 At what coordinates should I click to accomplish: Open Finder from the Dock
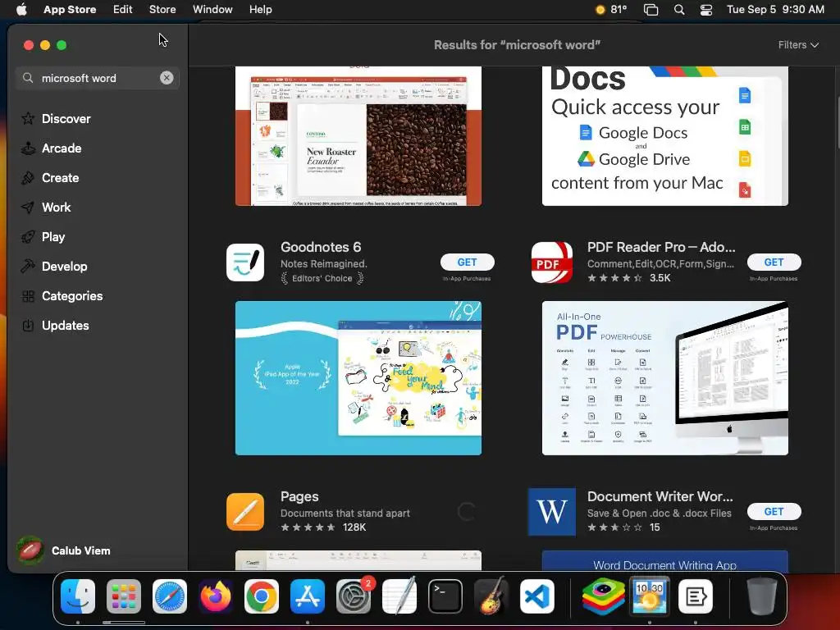click(78, 596)
